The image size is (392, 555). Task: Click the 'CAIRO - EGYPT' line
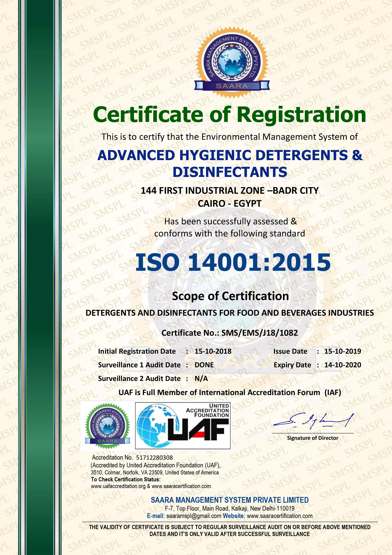pos(230,203)
